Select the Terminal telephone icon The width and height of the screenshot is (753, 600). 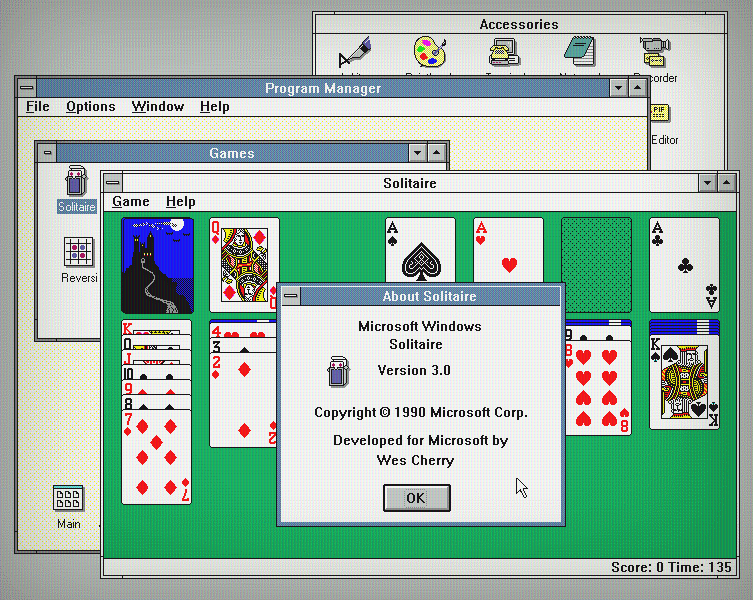[x=503, y=52]
